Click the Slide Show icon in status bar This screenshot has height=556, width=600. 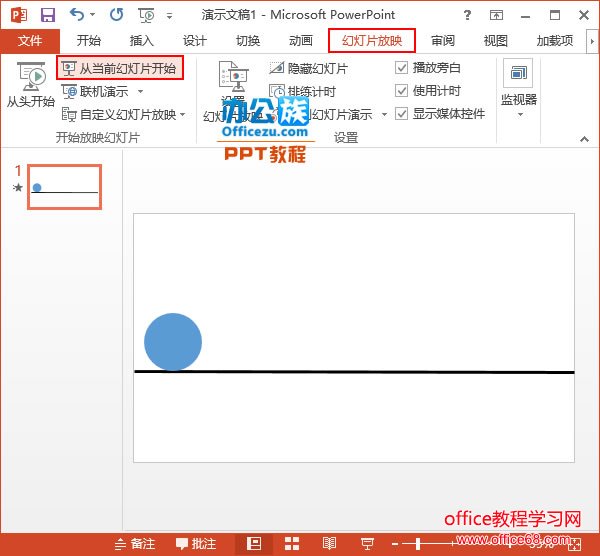(x=367, y=543)
